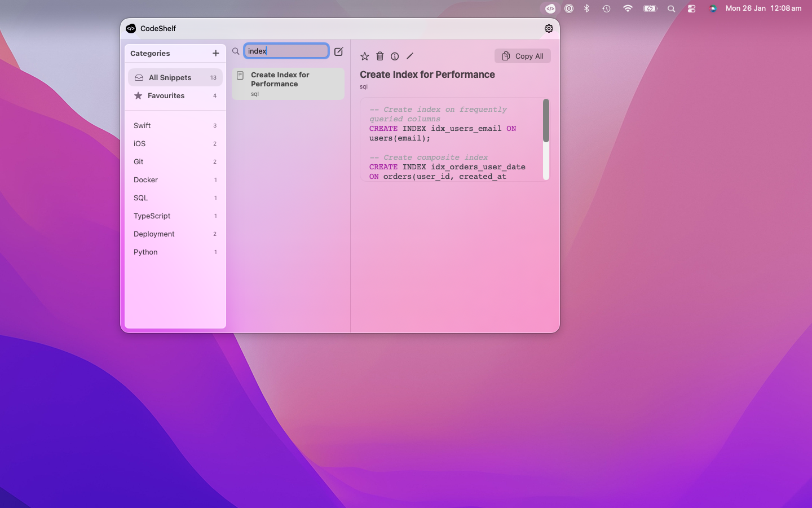Click inside the search text field

tap(286, 51)
